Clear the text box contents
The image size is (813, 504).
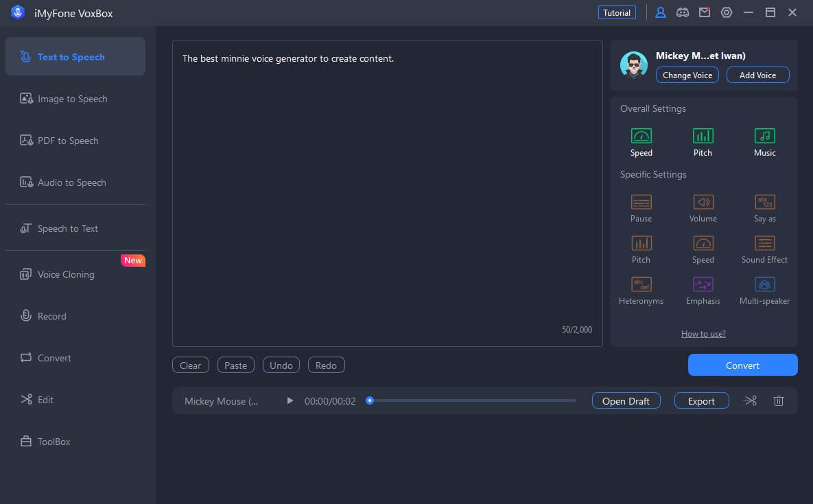pyautogui.click(x=190, y=365)
